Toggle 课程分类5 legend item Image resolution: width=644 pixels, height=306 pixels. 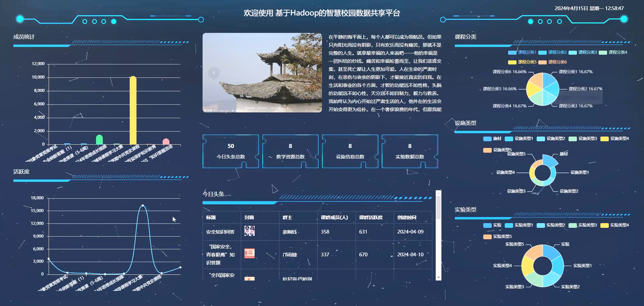[522, 62]
